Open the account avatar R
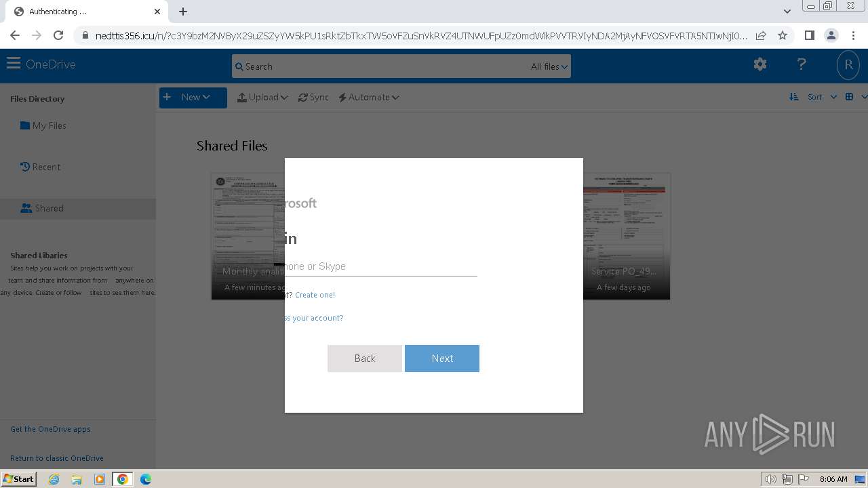 pos(848,65)
